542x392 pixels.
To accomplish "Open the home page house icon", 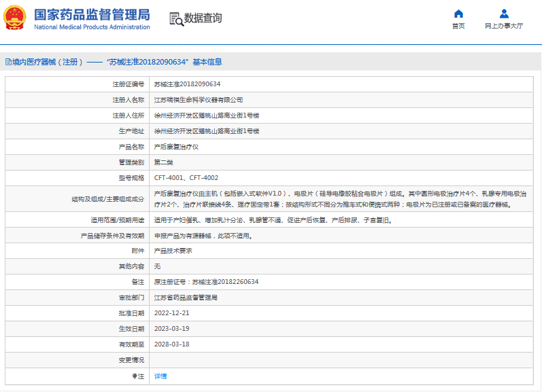I will point(458,14).
